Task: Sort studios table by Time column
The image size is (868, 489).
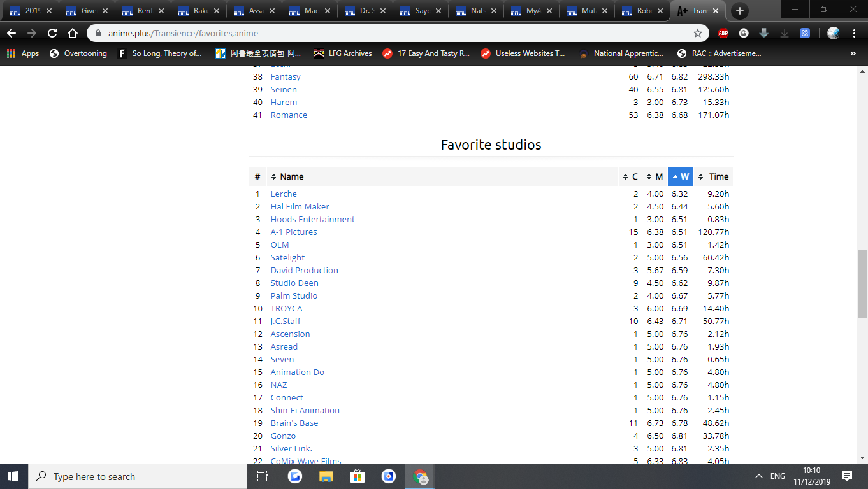Action: (x=713, y=176)
